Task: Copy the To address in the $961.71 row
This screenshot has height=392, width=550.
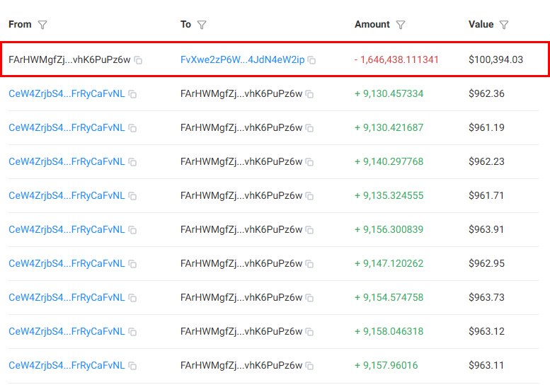Action: 310,196
